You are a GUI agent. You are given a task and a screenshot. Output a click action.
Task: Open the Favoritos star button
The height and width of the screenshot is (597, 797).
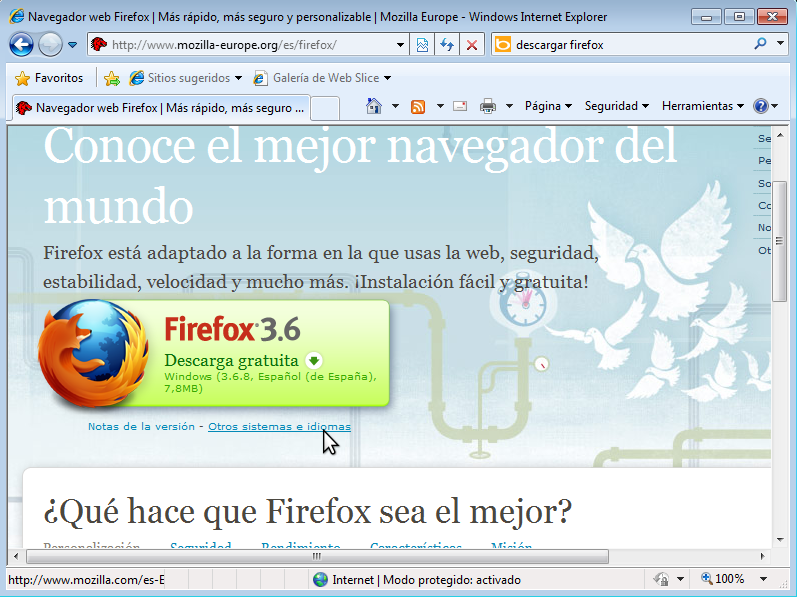pos(49,78)
